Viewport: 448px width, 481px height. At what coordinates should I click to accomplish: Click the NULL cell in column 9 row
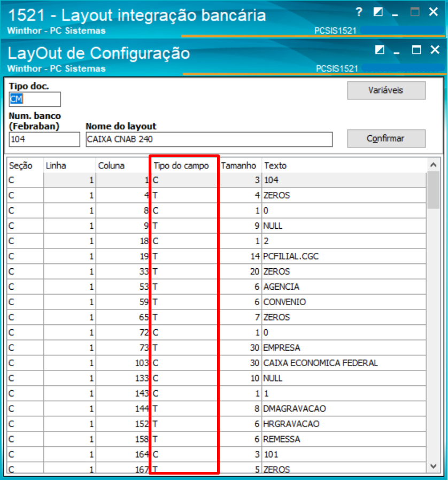click(344, 226)
